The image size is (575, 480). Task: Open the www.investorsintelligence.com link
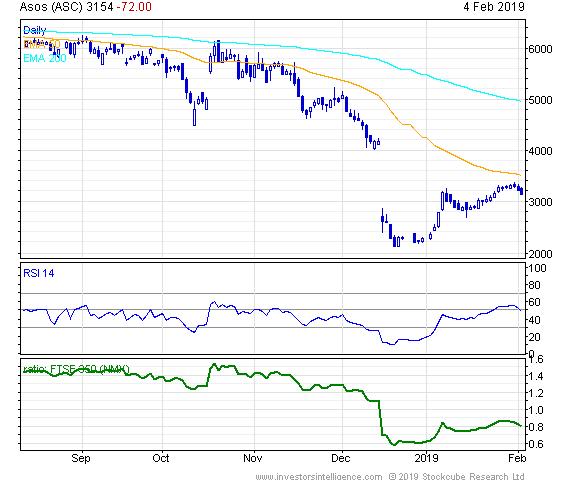tap(319, 476)
